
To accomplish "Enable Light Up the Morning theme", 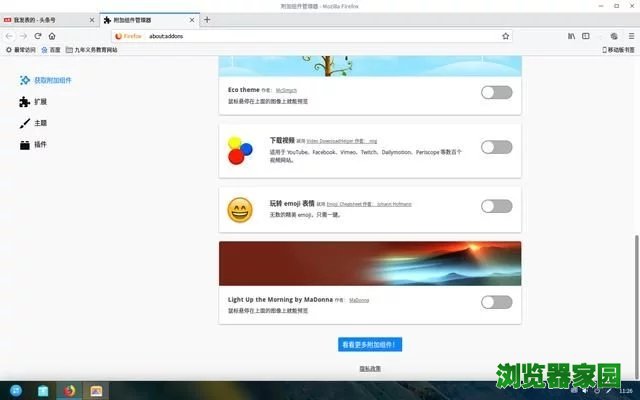I will coord(496,302).
